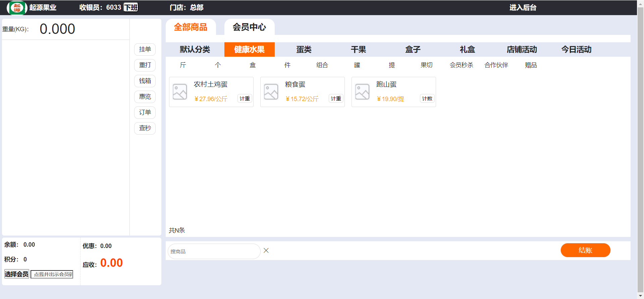This screenshot has height=299, width=644.
Task: Filter by the 提 subcategory
Action: [392, 65]
